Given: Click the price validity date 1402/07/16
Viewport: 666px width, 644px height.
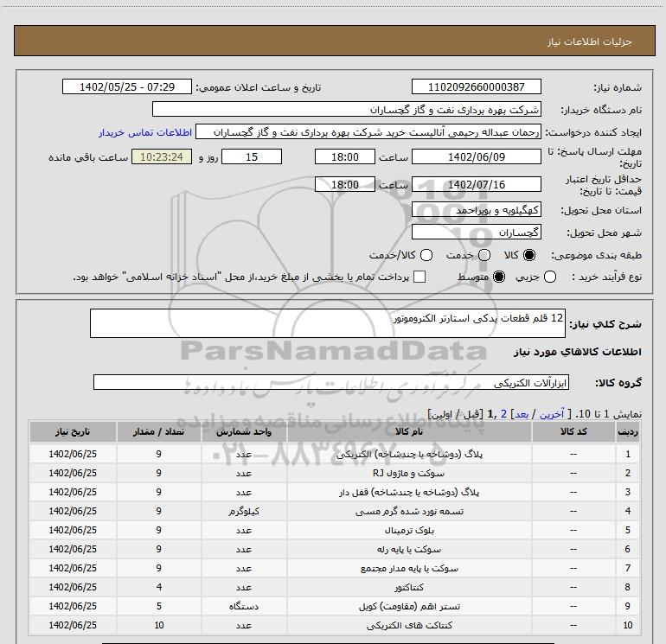Looking at the screenshot, I should coord(476,184).
